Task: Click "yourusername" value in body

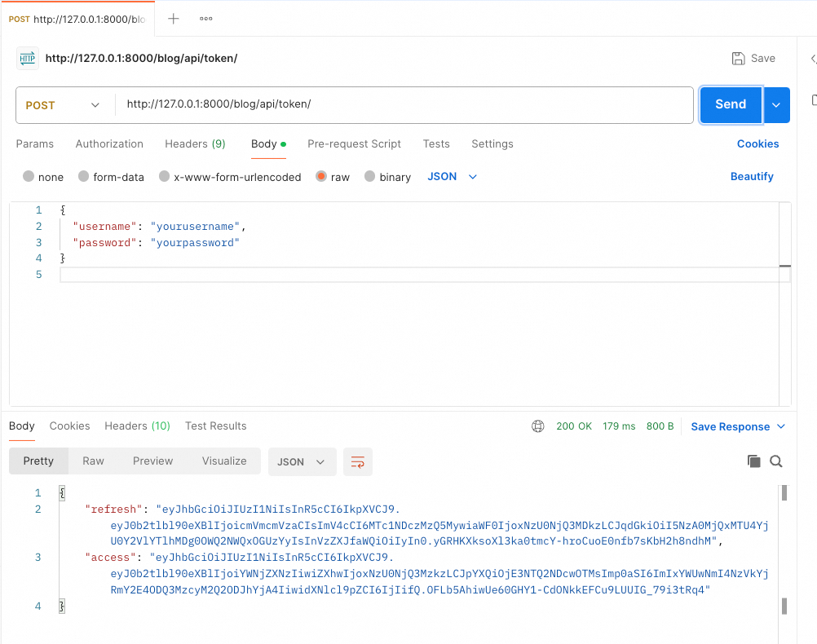Action: pos(195,227)
